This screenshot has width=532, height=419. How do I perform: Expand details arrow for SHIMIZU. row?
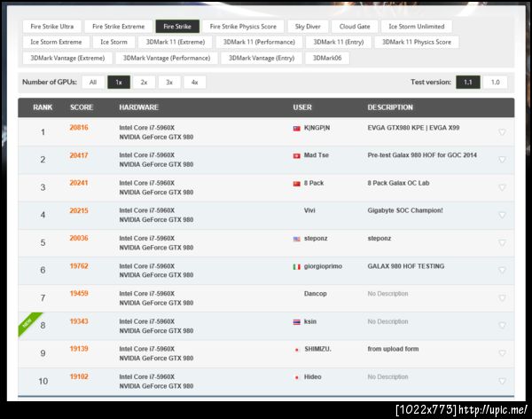tap(502, 353)
